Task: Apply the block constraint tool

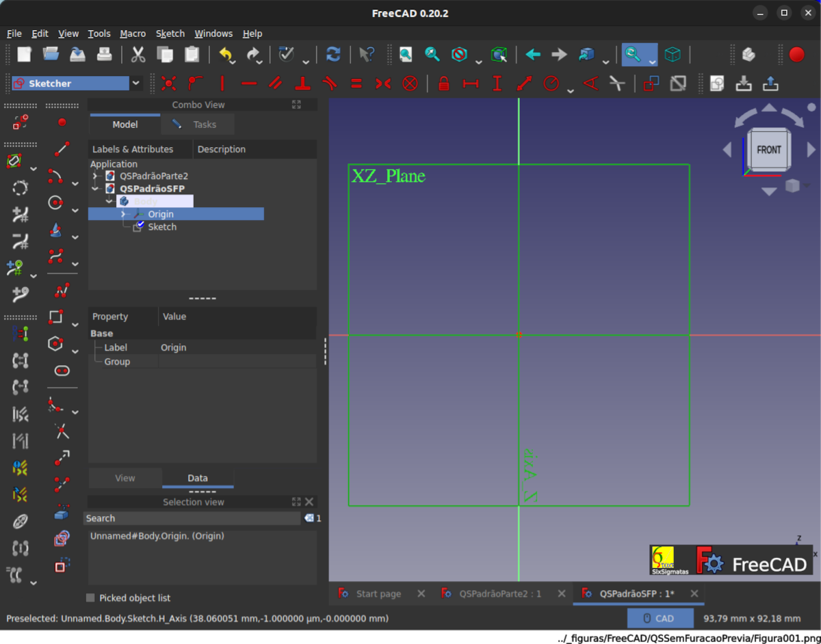Action: point(410,83)
